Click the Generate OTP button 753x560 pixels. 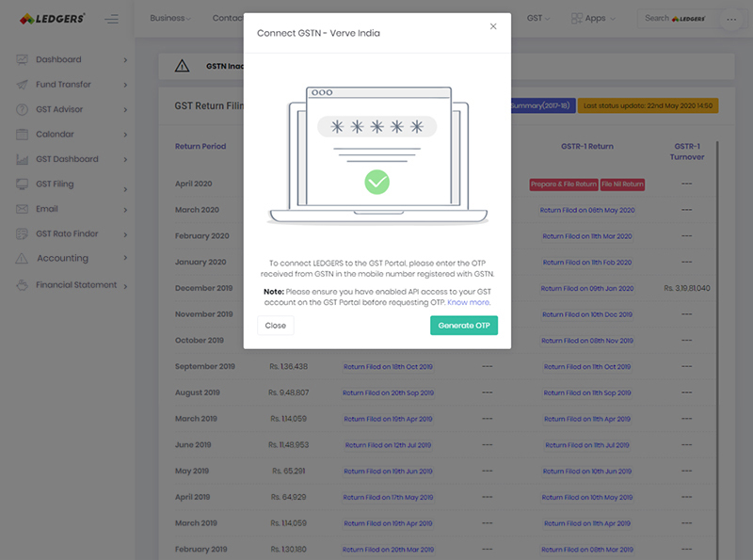(x=464, y=326)
